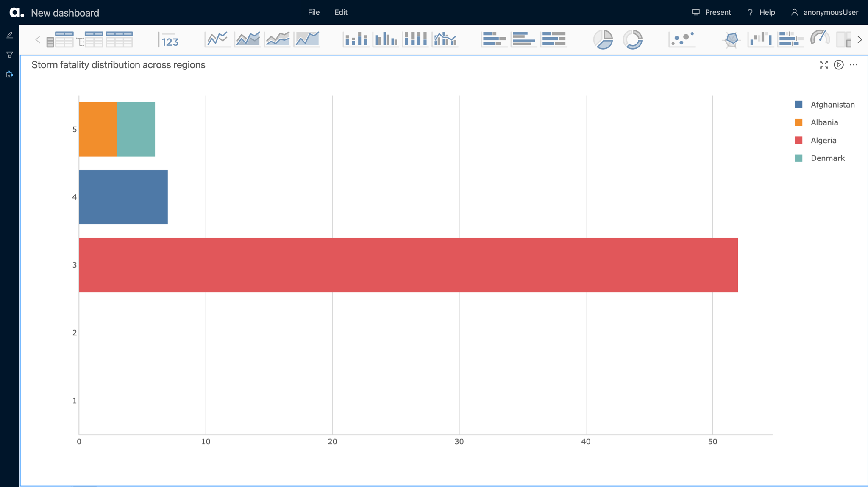The height and width of the screenshot is (487, 868).
Task: Select the donut chart widget icon
Action: point(632,39)
